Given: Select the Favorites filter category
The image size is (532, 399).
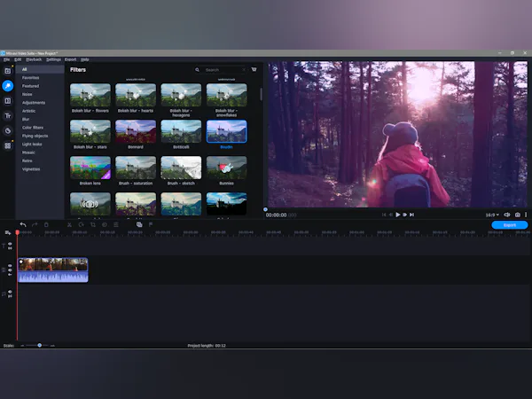Looking at the screenshot, I should [30, 78].
